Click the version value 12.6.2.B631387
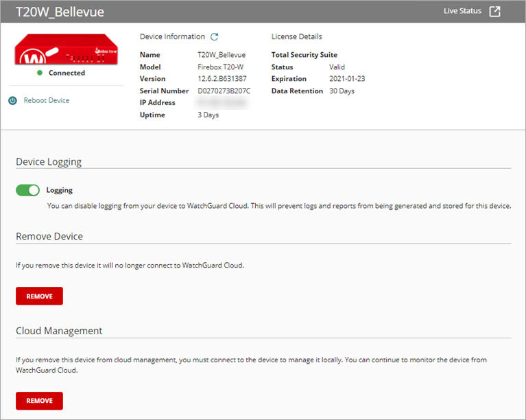This screenshot has height=420, width=526. (223, 79)
